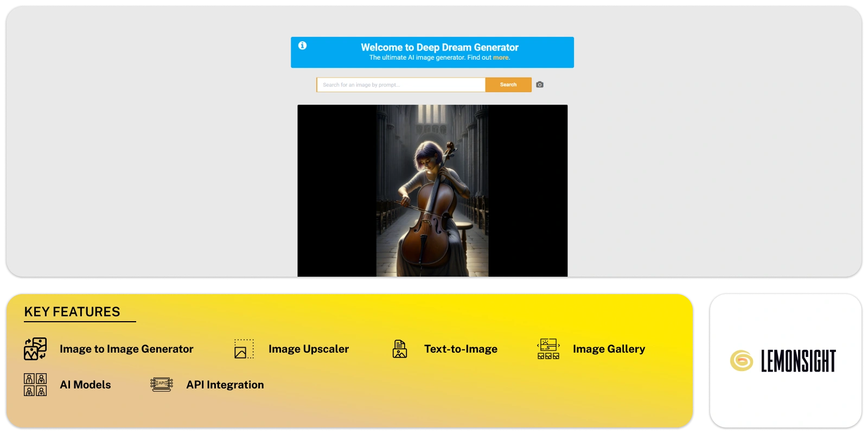Viewport: 868px width, 434px height.
Task: Click the "Image to Image Generator" label
Action: click(x=126, y=349)
